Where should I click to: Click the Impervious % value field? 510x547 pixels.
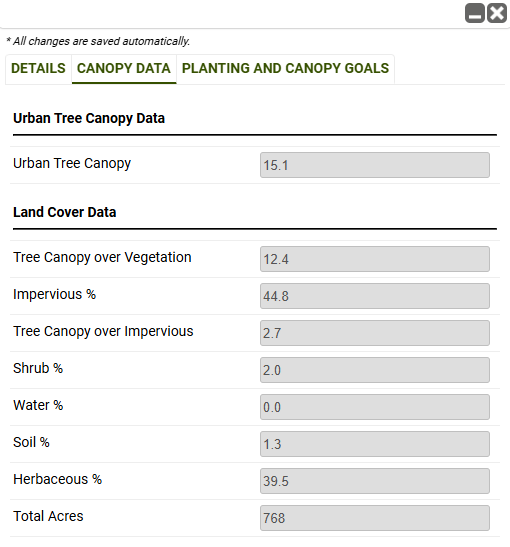[375, 296]
